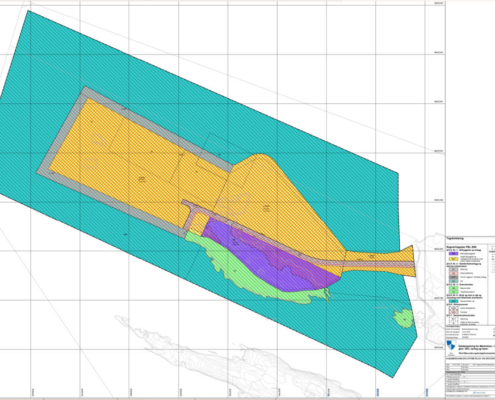
Task: Click the dashed boundary line legend symbol
Action: coord(454,318)
